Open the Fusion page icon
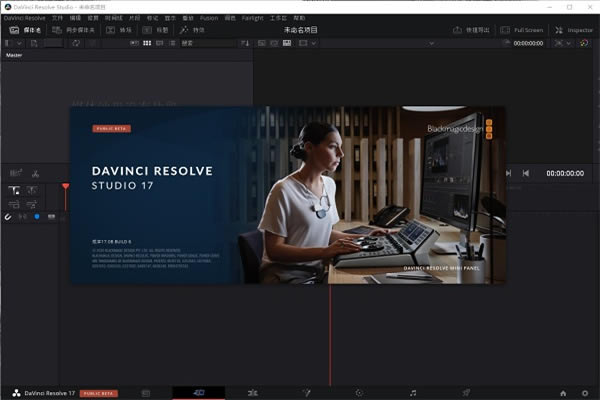 (307, 393)
